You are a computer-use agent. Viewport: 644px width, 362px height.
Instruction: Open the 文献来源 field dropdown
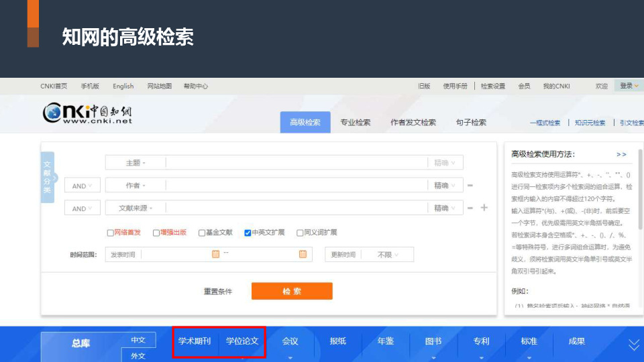136,208
